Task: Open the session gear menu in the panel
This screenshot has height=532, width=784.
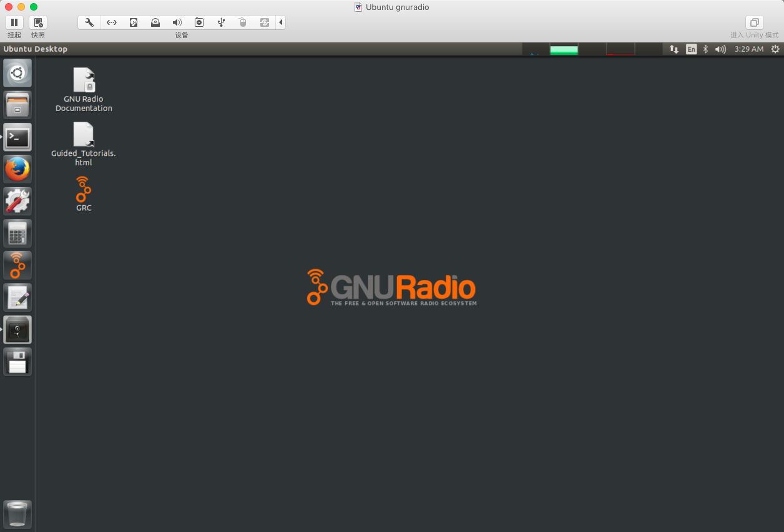Action: [775, 49]
